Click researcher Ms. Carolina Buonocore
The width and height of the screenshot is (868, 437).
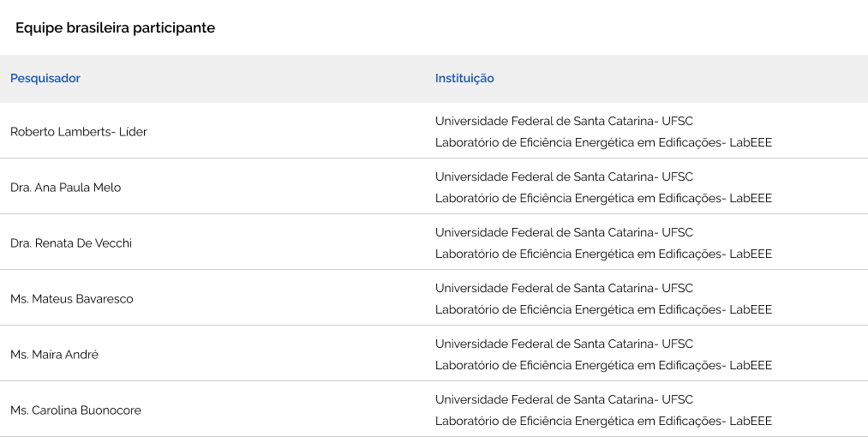[x=76, y=410]
